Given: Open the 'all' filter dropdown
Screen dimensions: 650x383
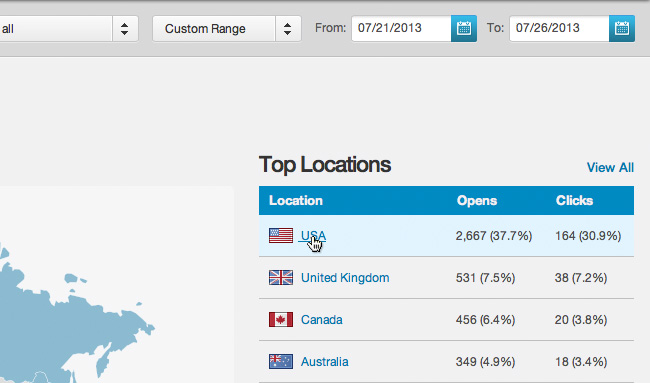Looking at the screenshot, I should (68, 29).
